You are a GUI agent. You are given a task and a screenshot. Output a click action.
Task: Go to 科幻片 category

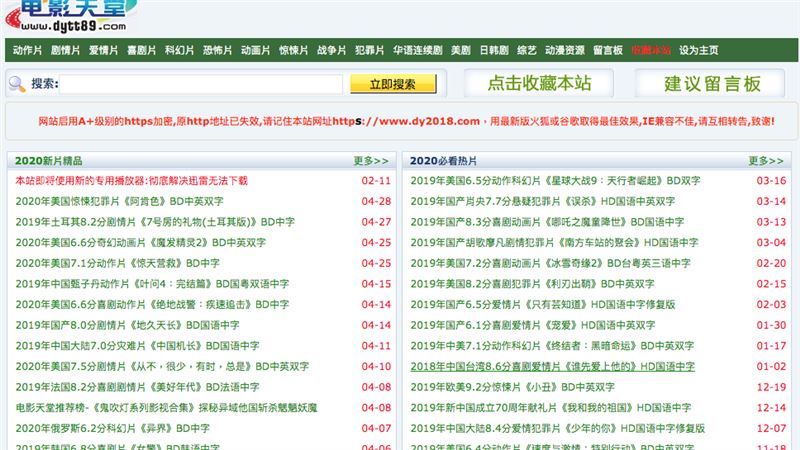(x=179, y=50)
